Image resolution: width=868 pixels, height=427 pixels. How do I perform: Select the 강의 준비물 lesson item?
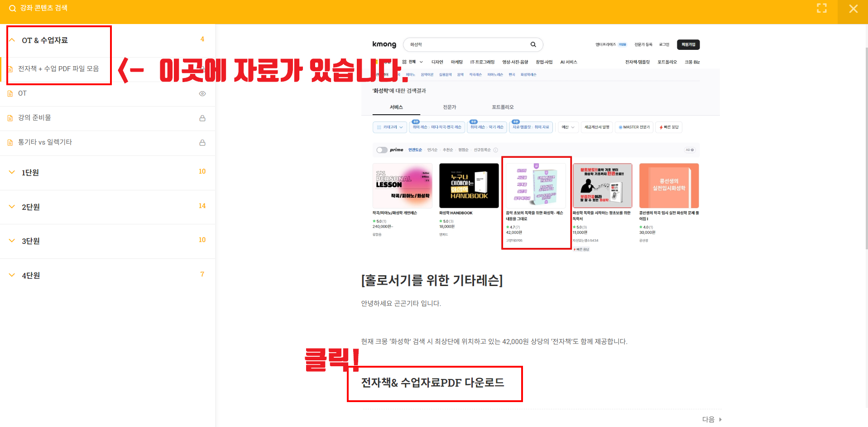pos(34,117)
